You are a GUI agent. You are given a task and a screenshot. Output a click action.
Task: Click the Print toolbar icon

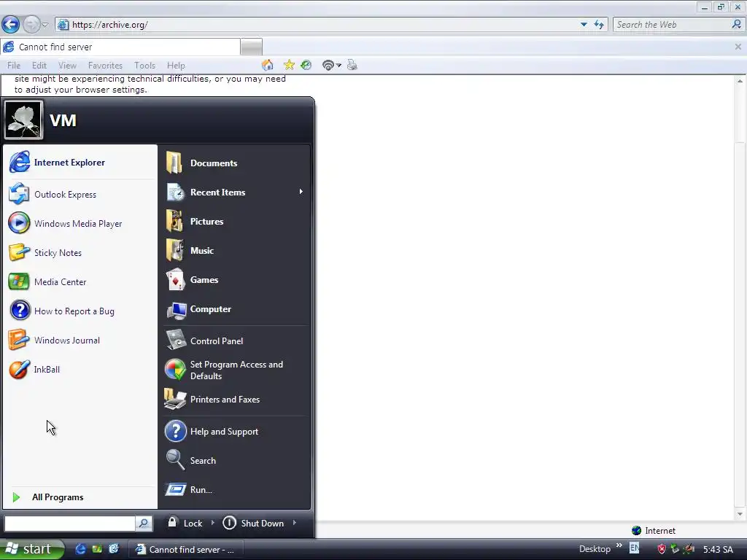[x=352, y=65]
